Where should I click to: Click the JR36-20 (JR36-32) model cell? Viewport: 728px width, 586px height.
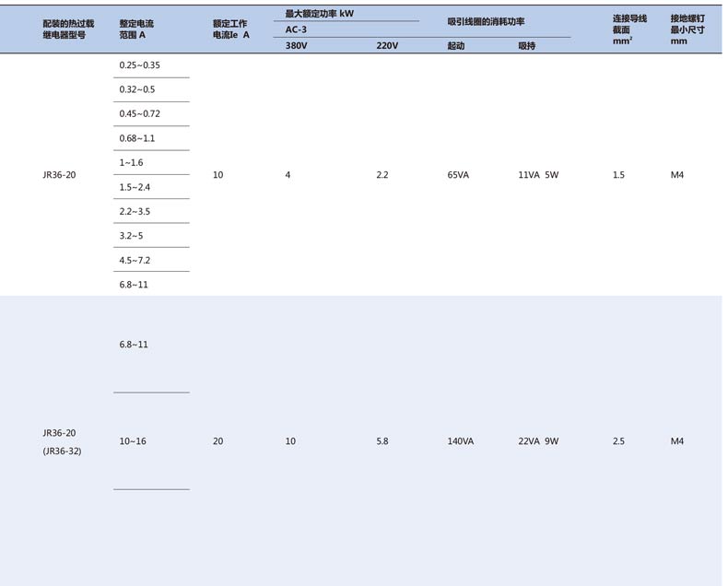point(62,441)
